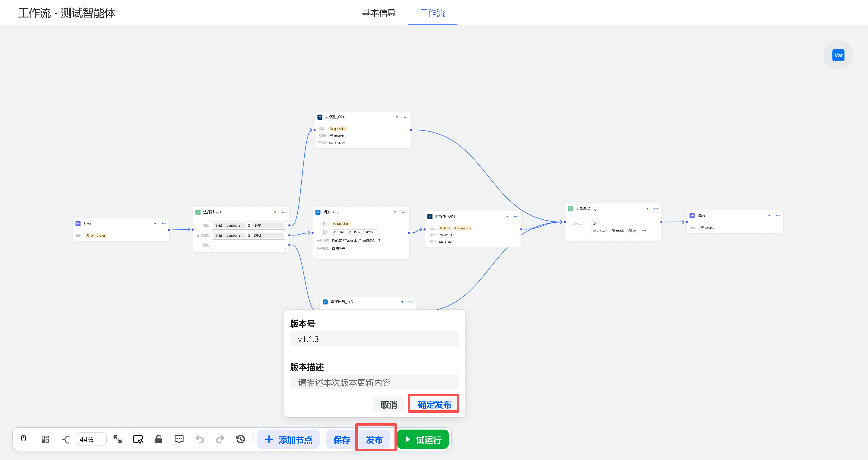Open version history clock icon
This screenshot has height=460, width=868.
[240, 439]
